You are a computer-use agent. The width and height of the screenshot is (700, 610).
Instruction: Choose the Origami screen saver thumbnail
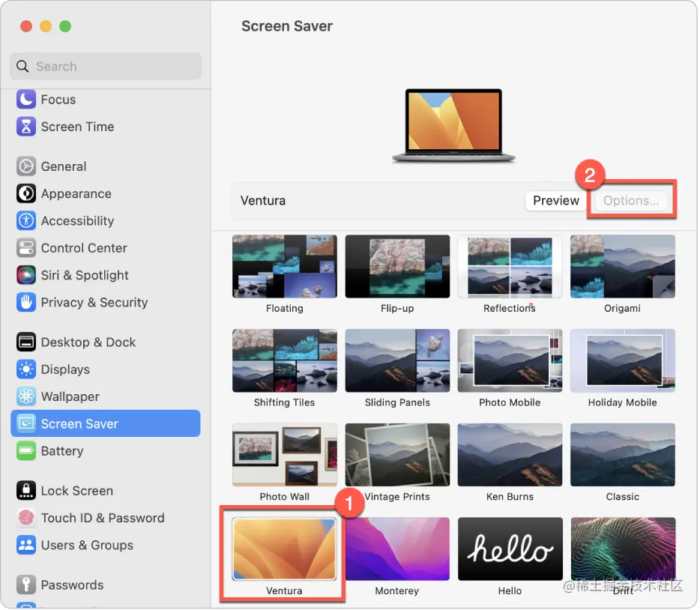tap(622, 266)
